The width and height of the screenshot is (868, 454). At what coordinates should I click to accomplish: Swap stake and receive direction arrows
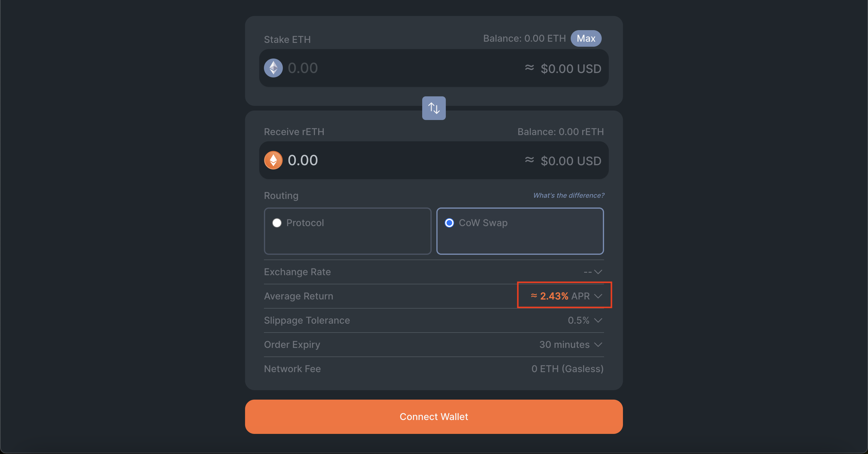[x=434, y=108]
